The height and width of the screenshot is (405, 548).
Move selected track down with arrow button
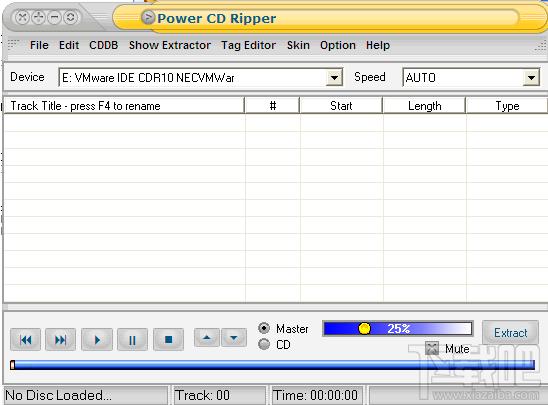[x=234, y=338]
